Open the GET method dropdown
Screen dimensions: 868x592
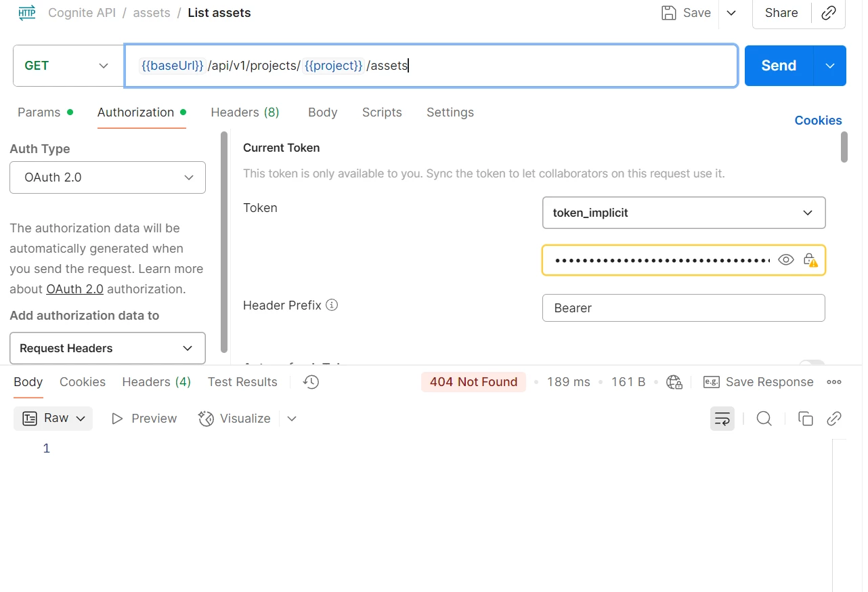[66, 66]
